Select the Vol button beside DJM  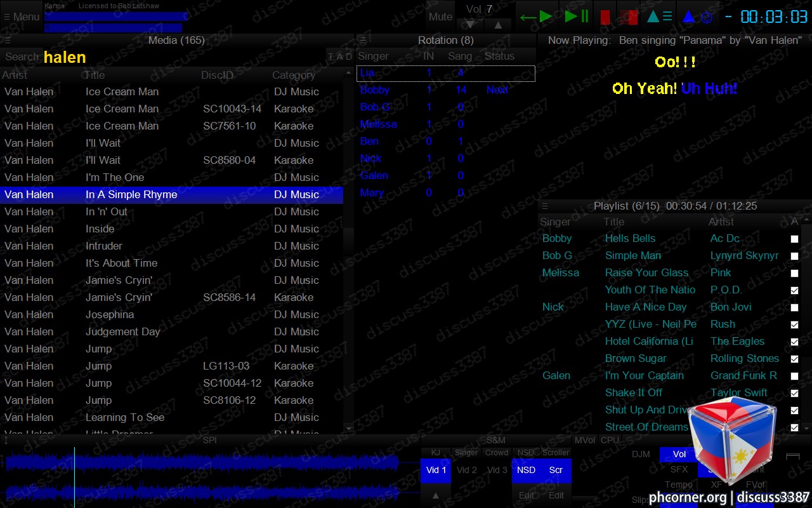pos(679,455)
